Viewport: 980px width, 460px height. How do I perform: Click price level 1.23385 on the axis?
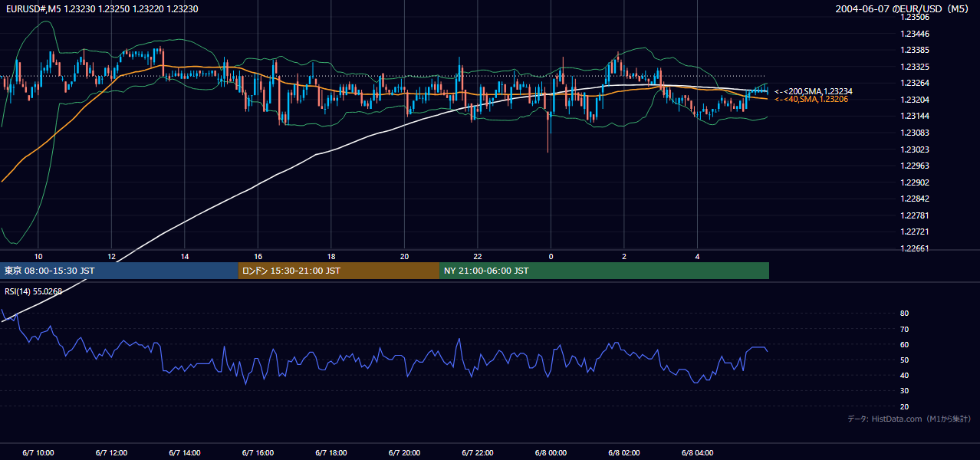[914, 50]
